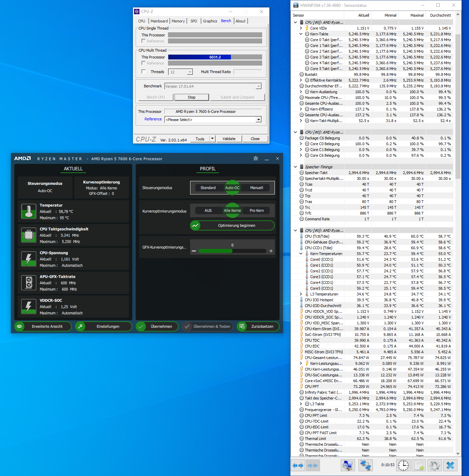Click HWiNFO vertical scrollbar down arrow
Image resolution: width=469 pixels, height=476 pixels.
coord(458,453)
